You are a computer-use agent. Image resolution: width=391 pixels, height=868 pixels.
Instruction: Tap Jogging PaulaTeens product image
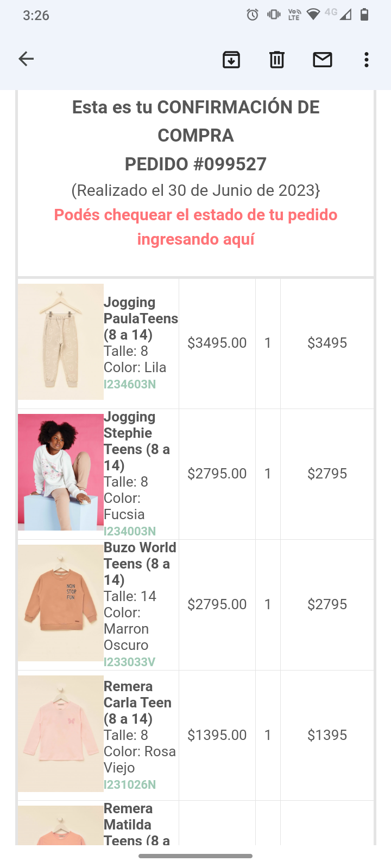click(61, 342)
